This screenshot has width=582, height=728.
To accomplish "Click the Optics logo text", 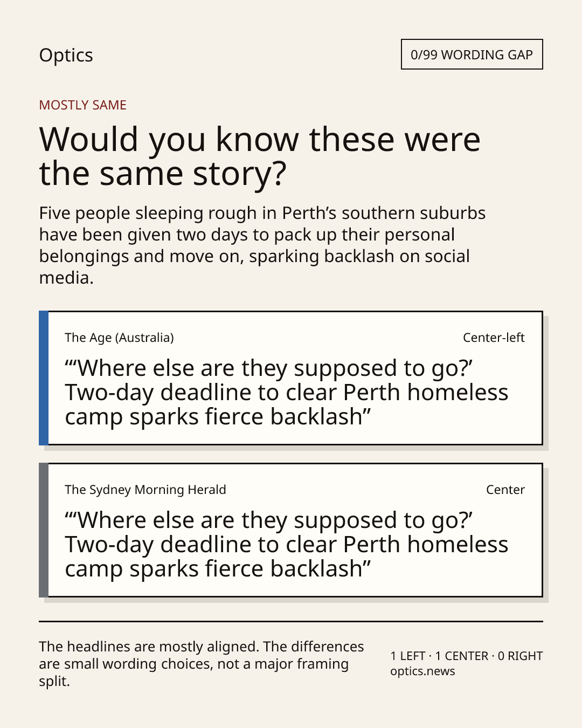I will (x=66, y=56).
